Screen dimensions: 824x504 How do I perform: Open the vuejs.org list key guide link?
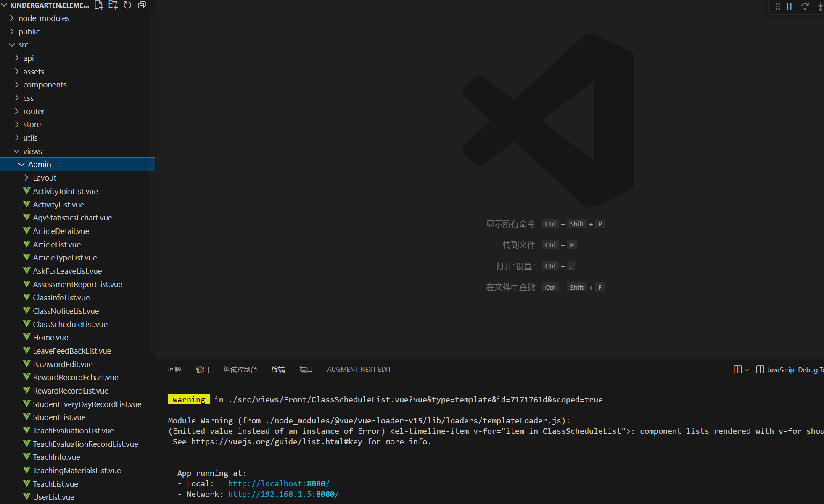coord(276,442)
